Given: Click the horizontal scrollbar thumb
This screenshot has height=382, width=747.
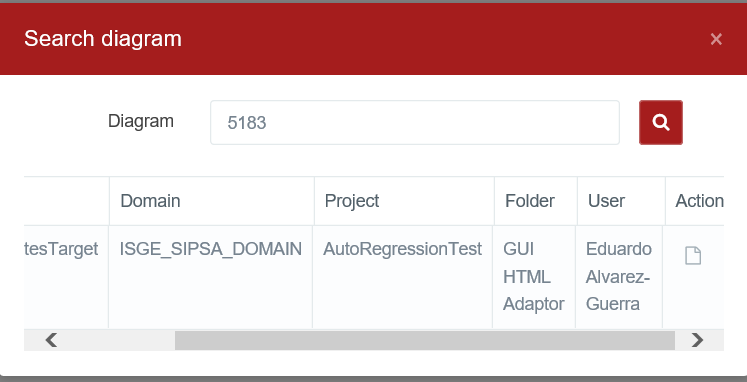Looking at the screenshot, I should pos(424,340).
